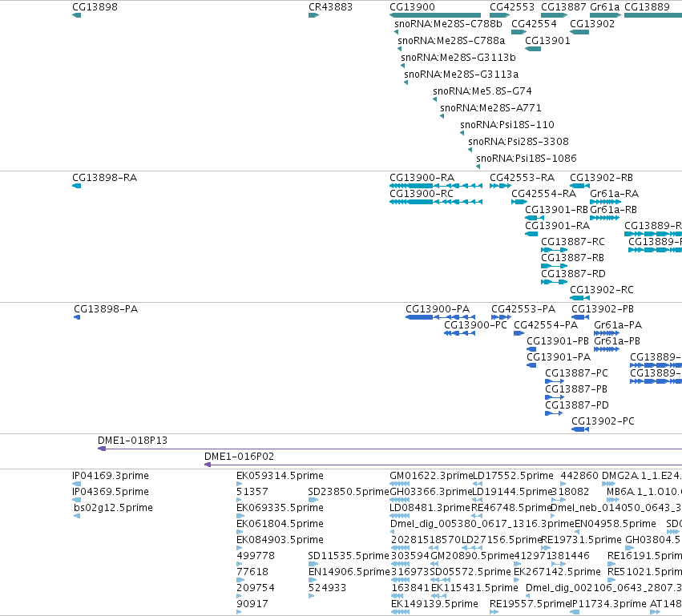
Task: Click the CG13902-PB protein
Action: pos(580,317)
